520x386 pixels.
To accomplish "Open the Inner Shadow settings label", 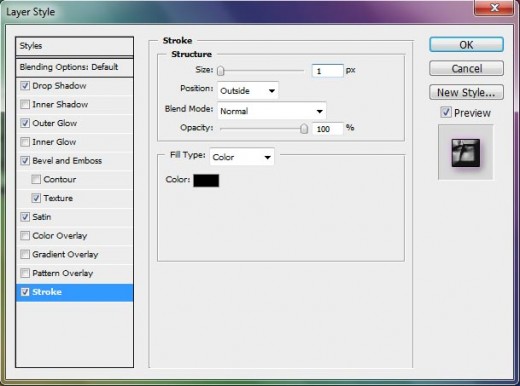I will 60,105.
